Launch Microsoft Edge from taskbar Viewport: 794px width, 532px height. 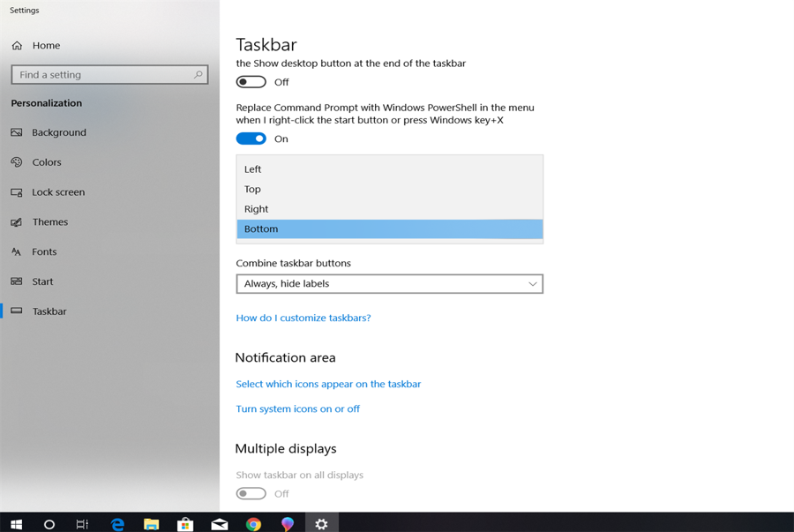(117, 524)
